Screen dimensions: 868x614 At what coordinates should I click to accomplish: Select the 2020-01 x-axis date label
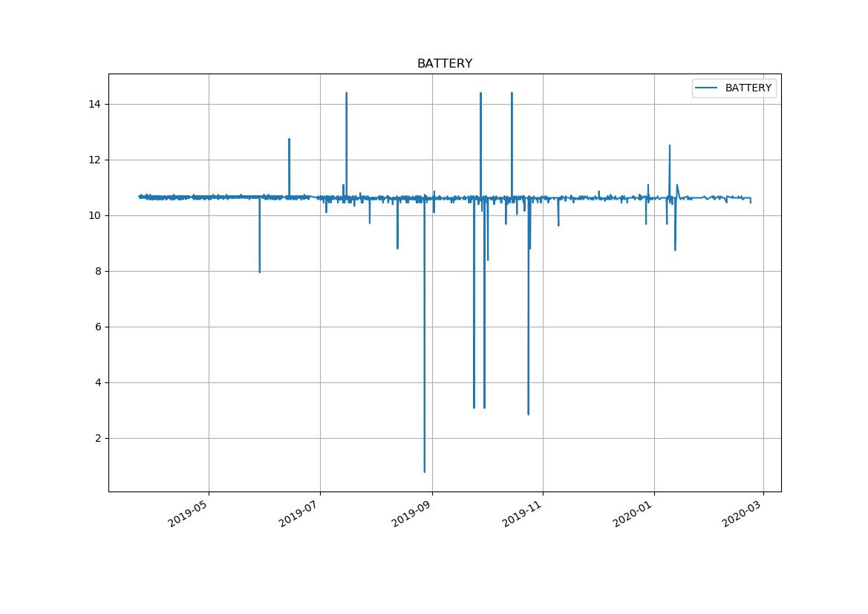click(x=634, y=514)
